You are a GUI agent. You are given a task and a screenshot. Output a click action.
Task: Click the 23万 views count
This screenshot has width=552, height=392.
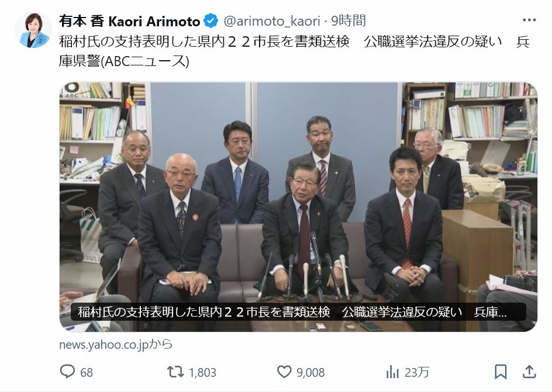coord(417,372)
